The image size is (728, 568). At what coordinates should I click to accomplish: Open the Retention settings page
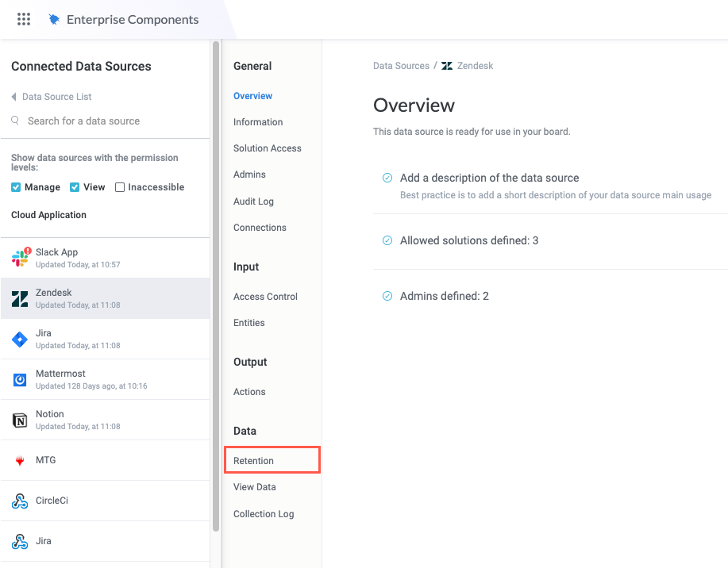coord(253,461)
